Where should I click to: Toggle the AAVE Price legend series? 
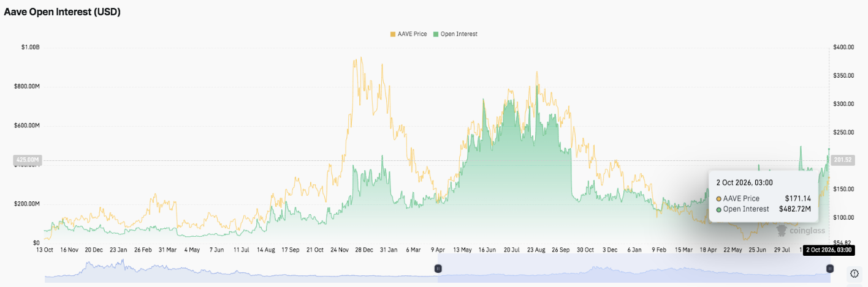click(x=408, y=34)
